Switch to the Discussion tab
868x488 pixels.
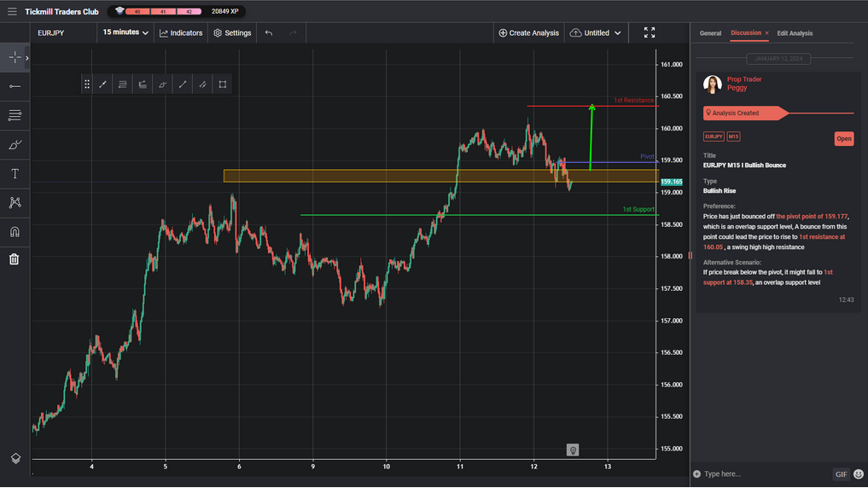point(746,33)
